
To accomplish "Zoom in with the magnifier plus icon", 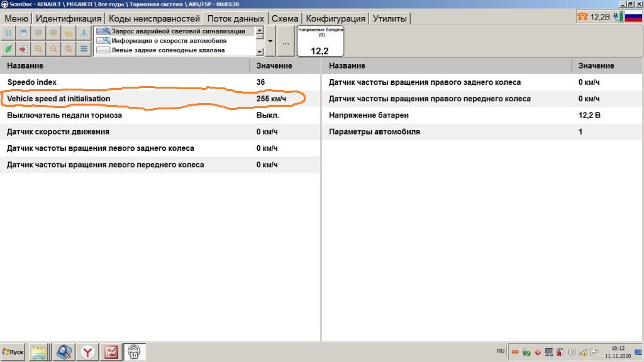I will (38, 49).
